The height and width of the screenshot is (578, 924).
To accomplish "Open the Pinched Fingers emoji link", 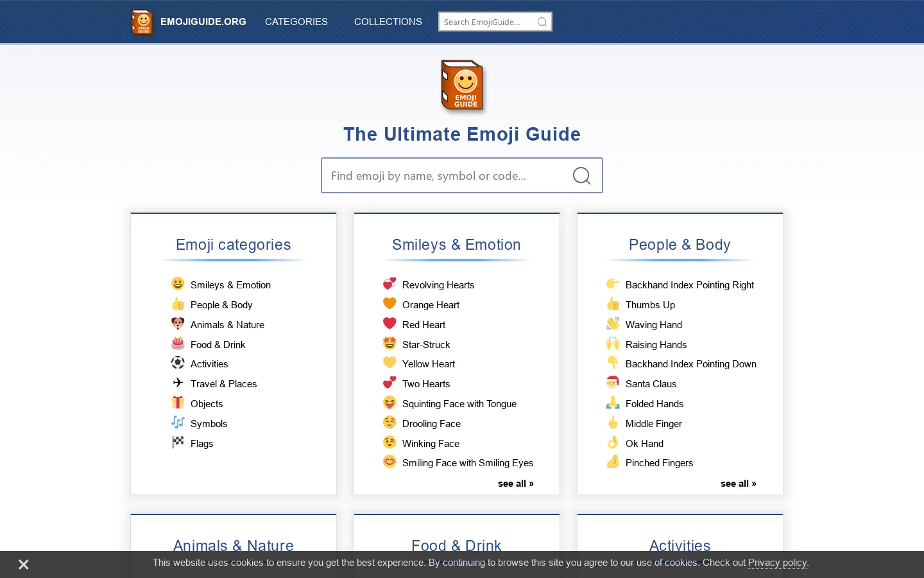I will (659, 463).
